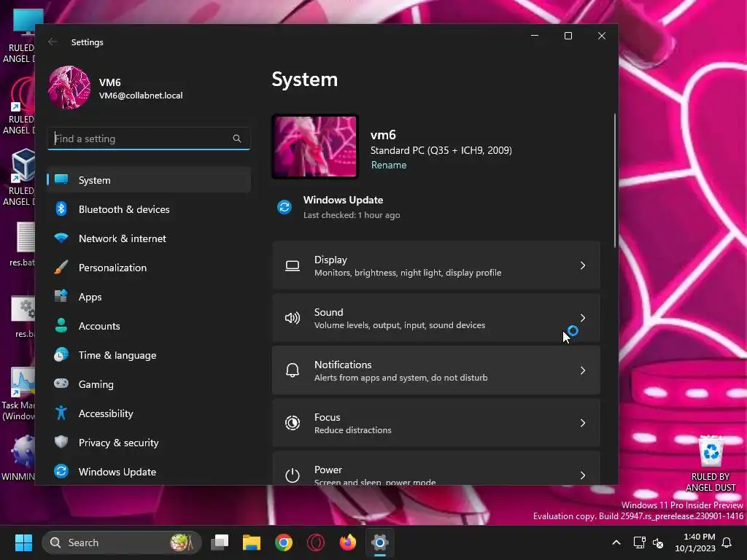Open Accounts settings category
Screen dimensions: 747x560
(149, 326)
